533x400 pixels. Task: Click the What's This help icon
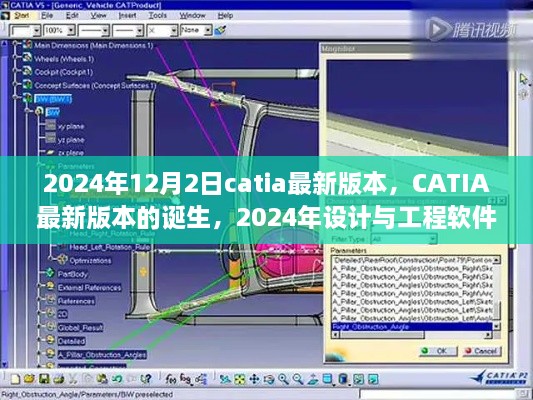click(146, 379)
